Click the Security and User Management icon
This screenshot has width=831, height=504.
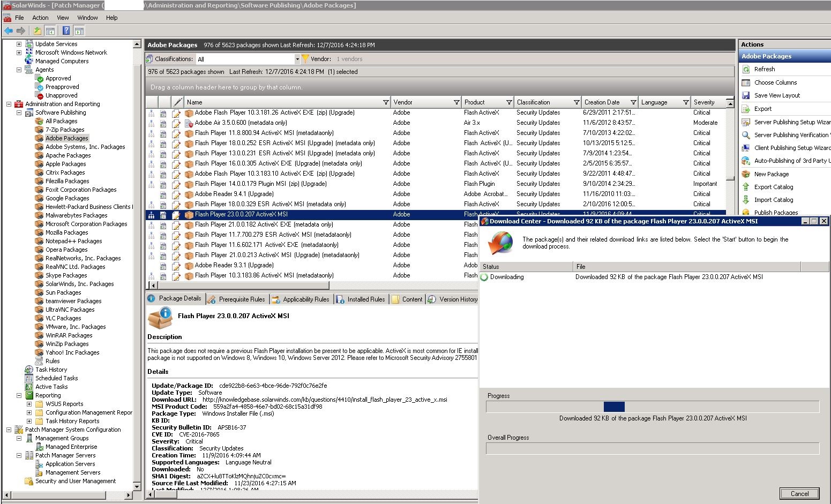29,481
